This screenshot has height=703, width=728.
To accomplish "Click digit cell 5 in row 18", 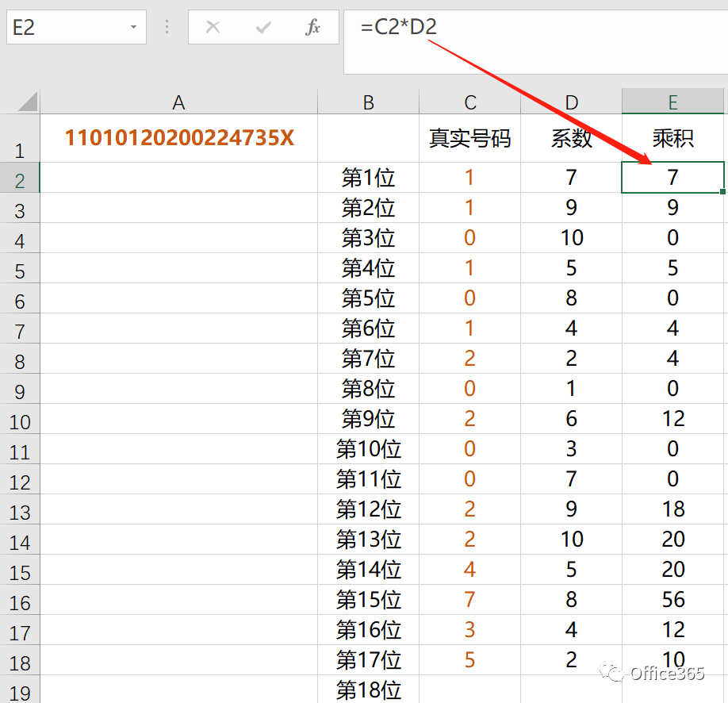I will (x=469, y=660).
